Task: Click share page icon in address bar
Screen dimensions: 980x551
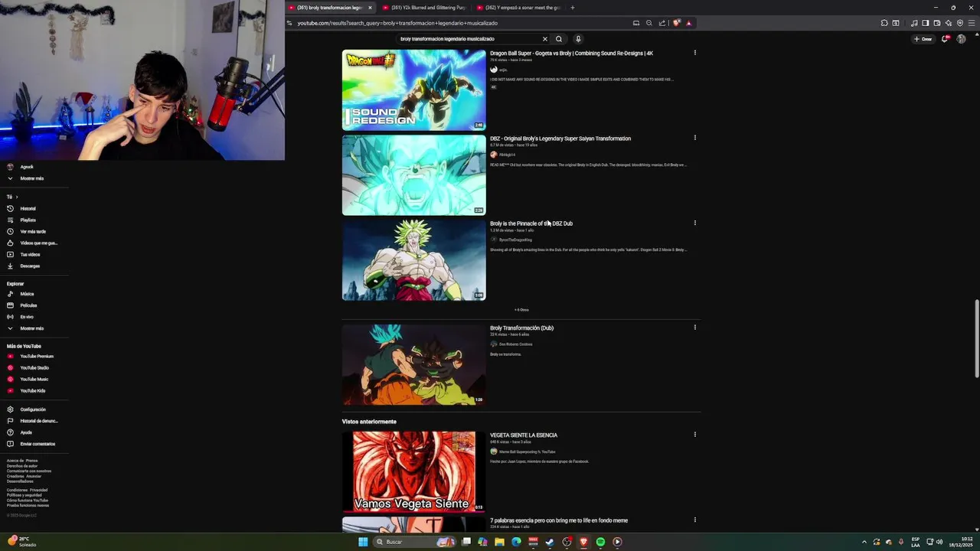Action: click(662, 23)
